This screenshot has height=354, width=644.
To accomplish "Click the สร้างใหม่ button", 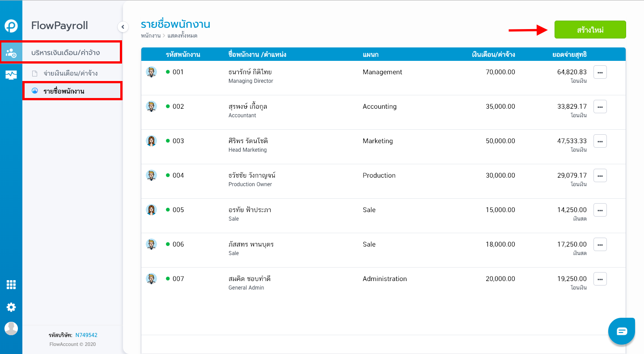I will point(590,30).
